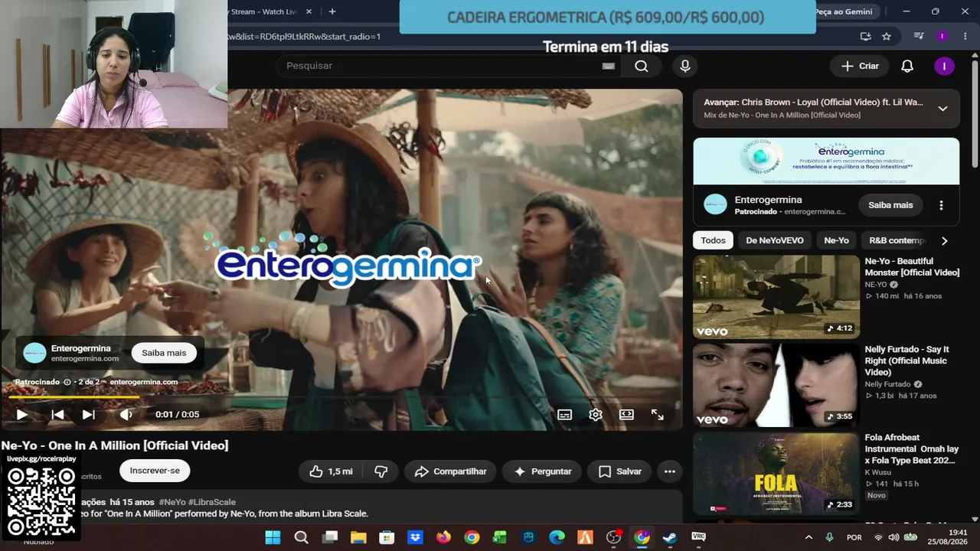Open the Windows Start menu

(273, 537)
